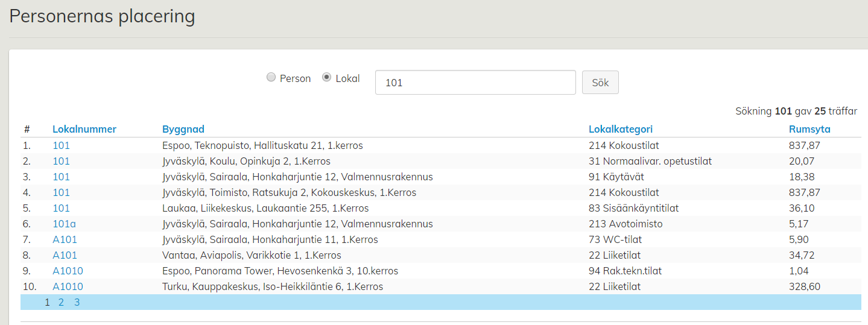The height and width of the screenshot is (325, 868).
Task: Open room A101 in Vantaa Aviapolis row
Action: click(x=65, y=255)
